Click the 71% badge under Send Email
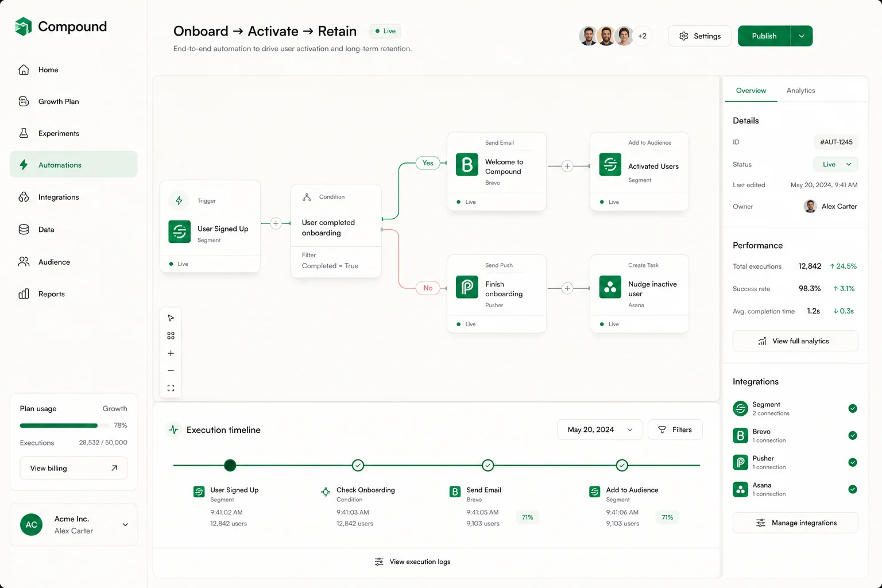The height and width of the screenshot is (588, 882). point(528,517)
